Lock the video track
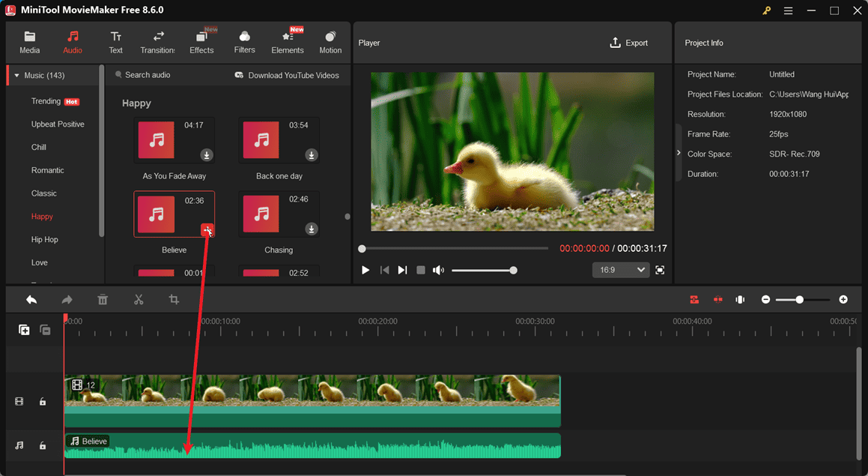 [43, 401]
